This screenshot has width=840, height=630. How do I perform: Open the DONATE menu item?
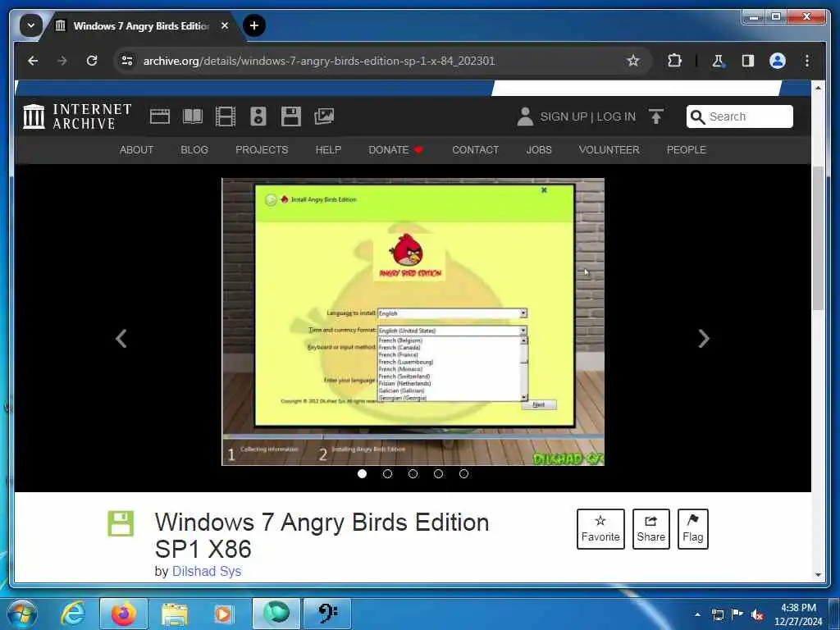point(395,150)
